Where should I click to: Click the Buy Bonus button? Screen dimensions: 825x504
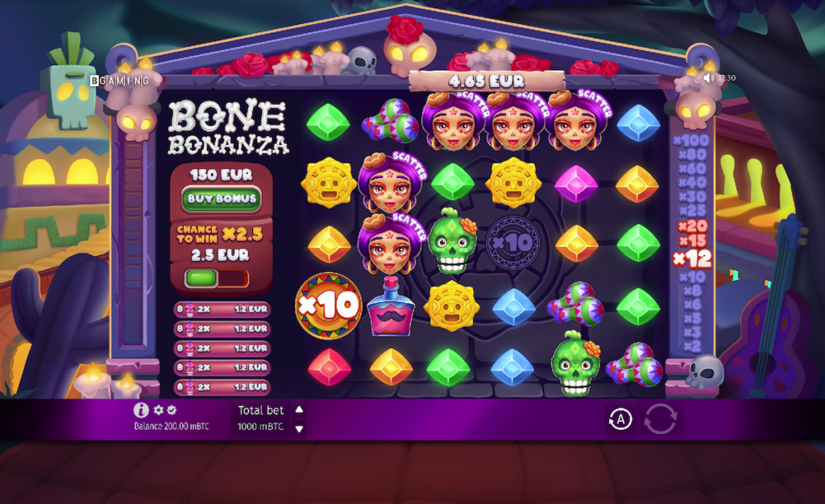click(222, 199)
